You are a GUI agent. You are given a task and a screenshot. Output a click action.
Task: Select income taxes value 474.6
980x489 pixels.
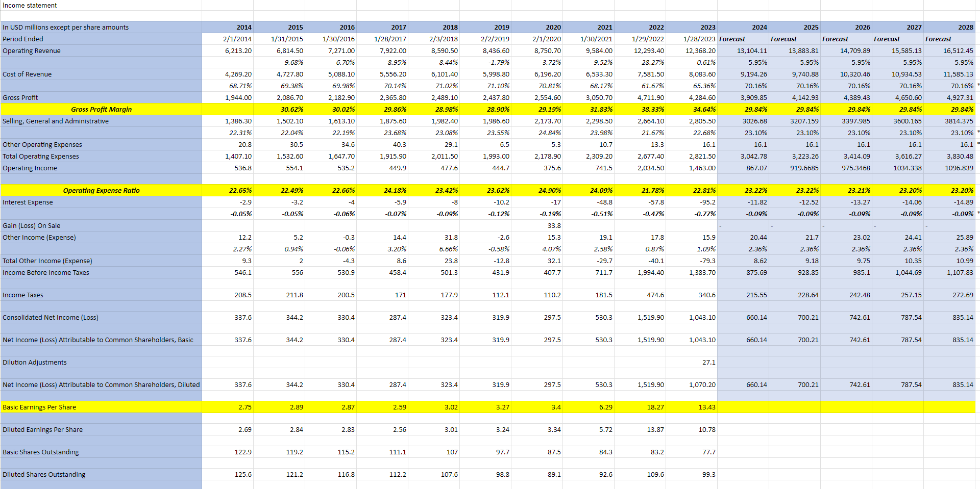pos(640,295)
